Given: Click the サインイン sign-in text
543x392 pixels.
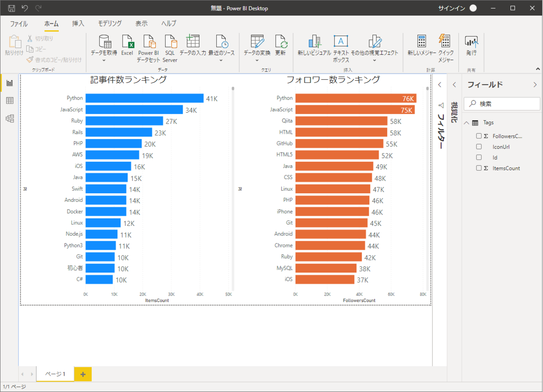Looking at the screenshot, I should 452,8.
